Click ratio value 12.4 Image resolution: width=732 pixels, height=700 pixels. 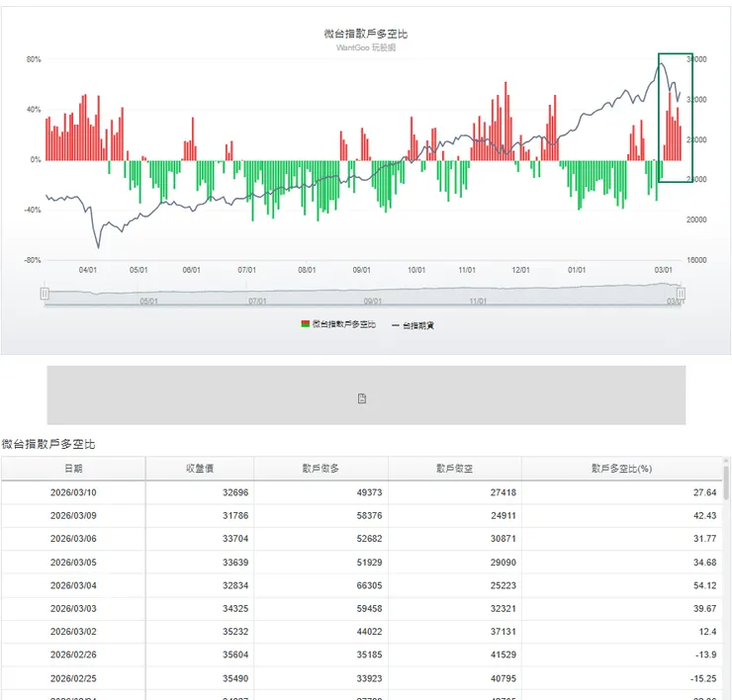[x=707, y=632]
